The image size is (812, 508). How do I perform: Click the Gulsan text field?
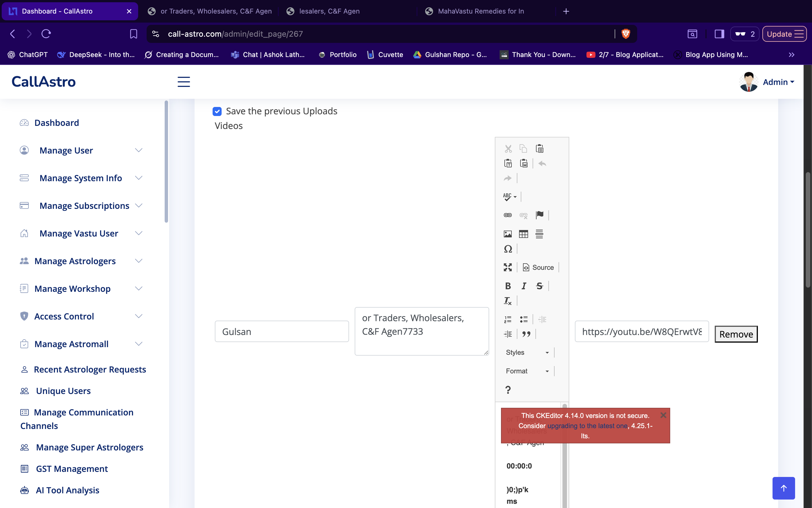coord(282,332)
